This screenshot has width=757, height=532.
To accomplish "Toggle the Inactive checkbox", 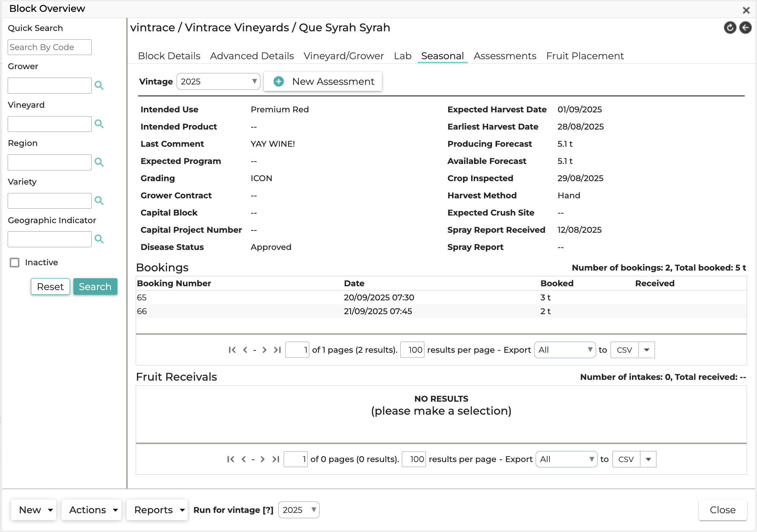I will pyautogui.click(x=15, y=263).
